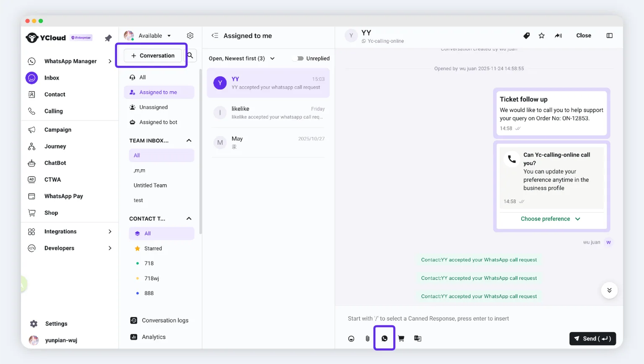Pin the sidebar with the pin icon

pos(108,38)
